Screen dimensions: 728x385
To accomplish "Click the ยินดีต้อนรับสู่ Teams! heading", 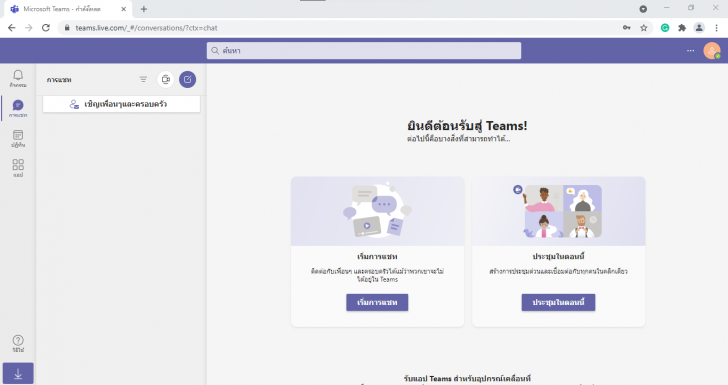I will click(x=467, y=125).
